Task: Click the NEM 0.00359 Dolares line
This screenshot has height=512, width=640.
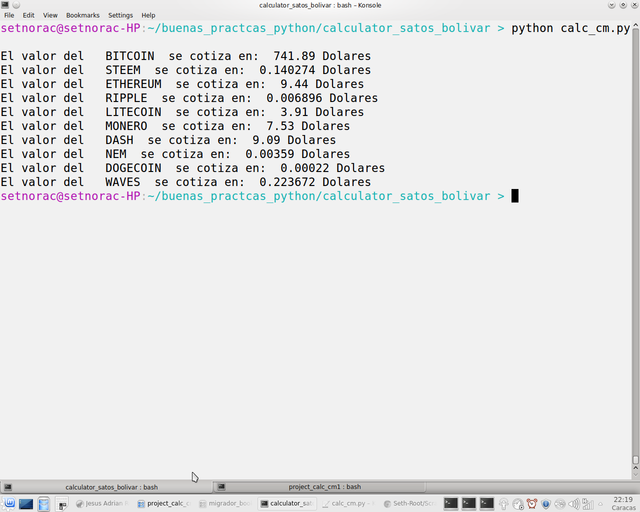Action: point(175,154)
